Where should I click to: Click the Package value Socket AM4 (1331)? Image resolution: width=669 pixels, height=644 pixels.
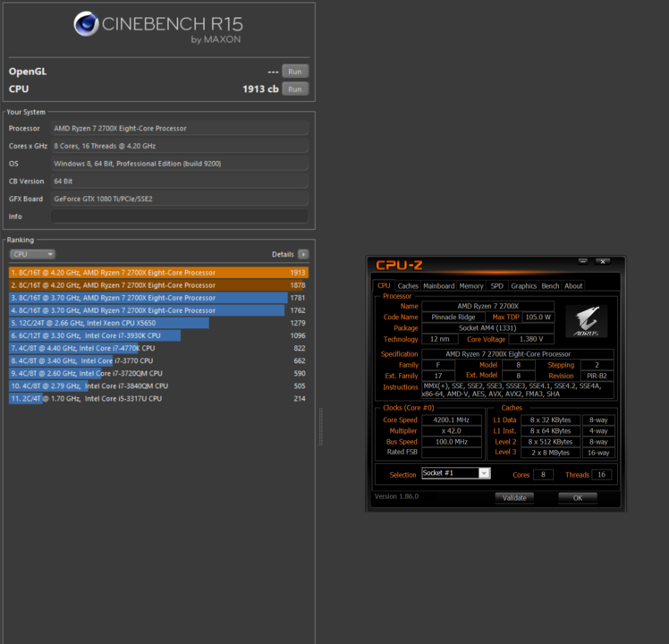tap(487, 328)
